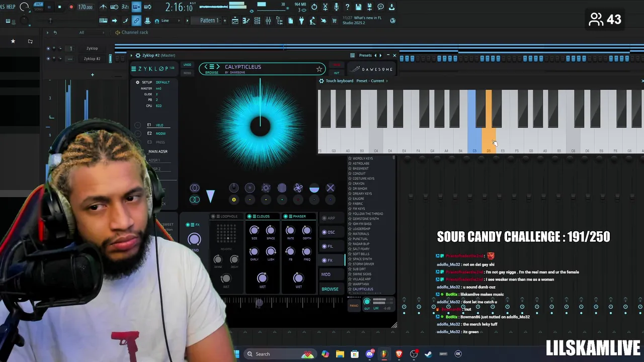Expand the Preset - Current arrow

[387, 81]
